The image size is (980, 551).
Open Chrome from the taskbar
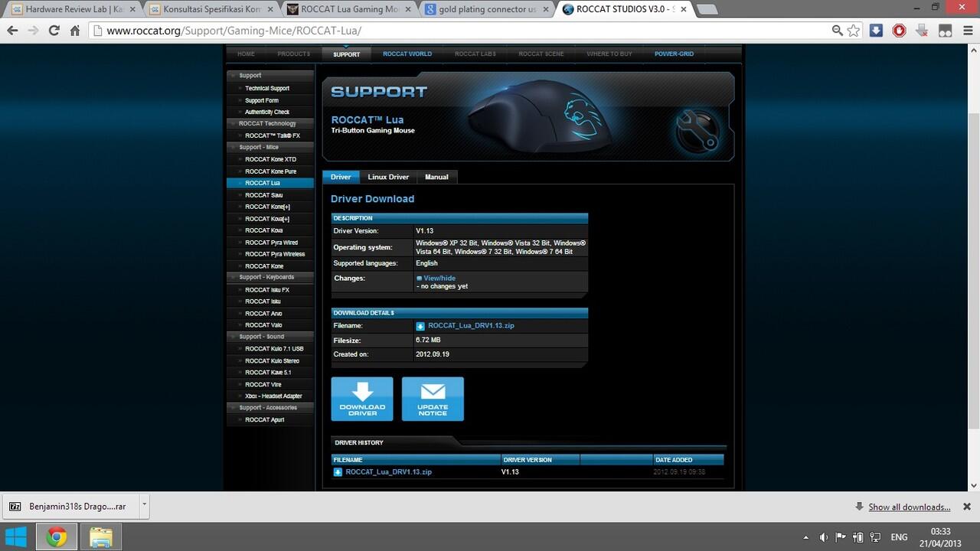56,537
